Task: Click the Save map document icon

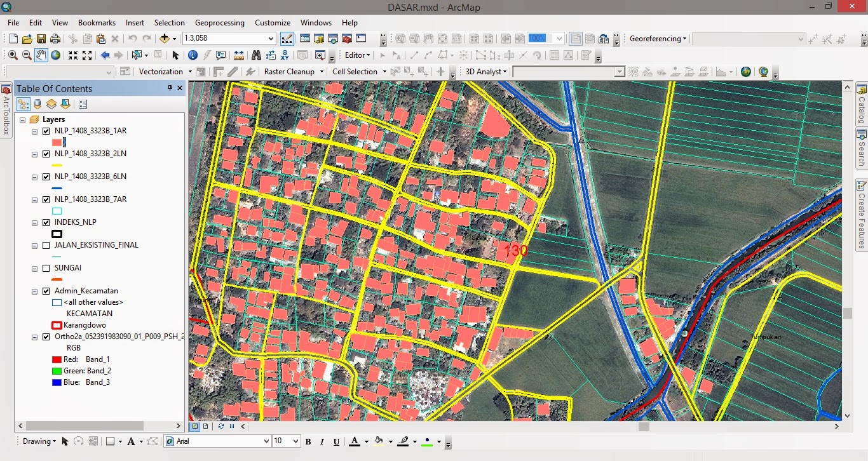Action: click(41, 39)
